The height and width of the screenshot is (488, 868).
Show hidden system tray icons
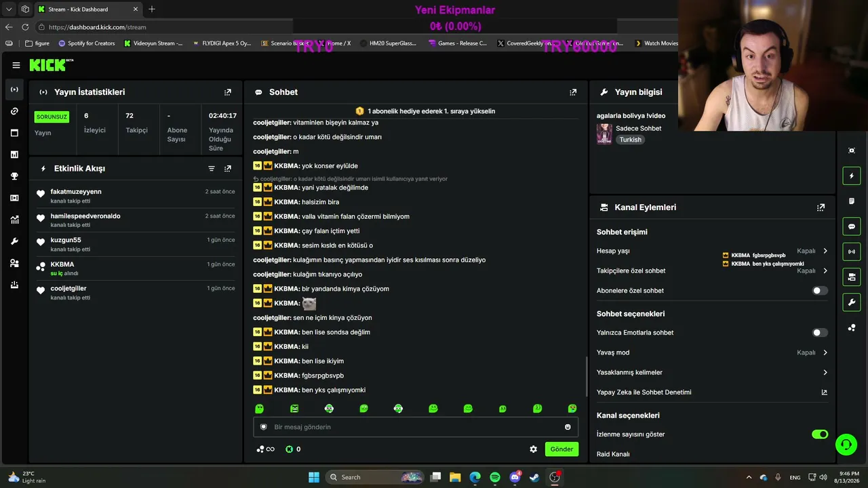(x=749, y=477)
